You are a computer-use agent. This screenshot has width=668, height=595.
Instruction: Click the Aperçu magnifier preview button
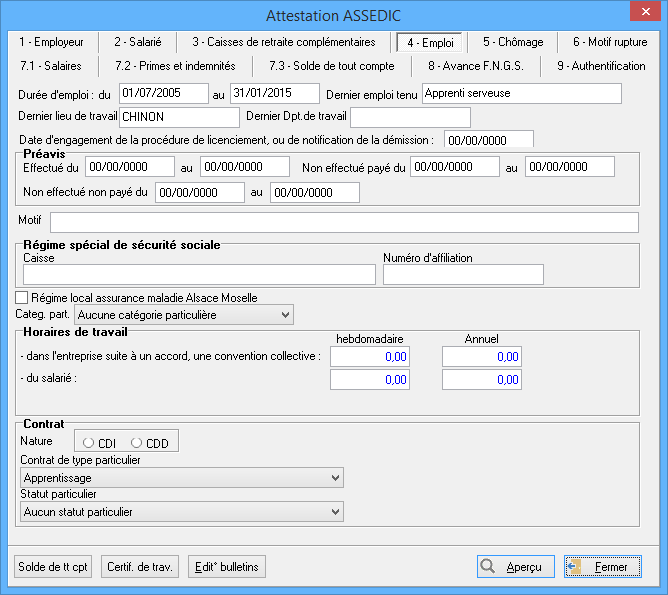(514, 566)
